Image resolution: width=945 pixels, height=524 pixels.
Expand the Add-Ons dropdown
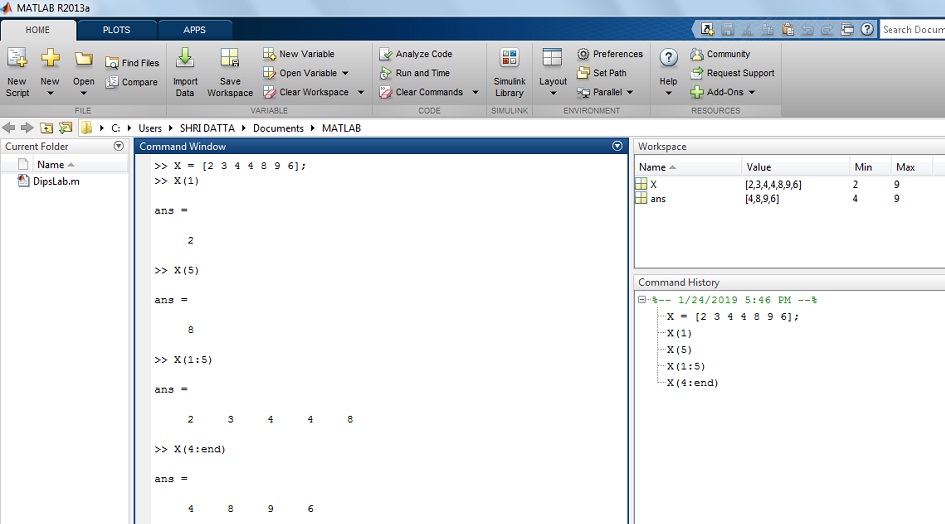pyautogui.click(x=752, y=92)
